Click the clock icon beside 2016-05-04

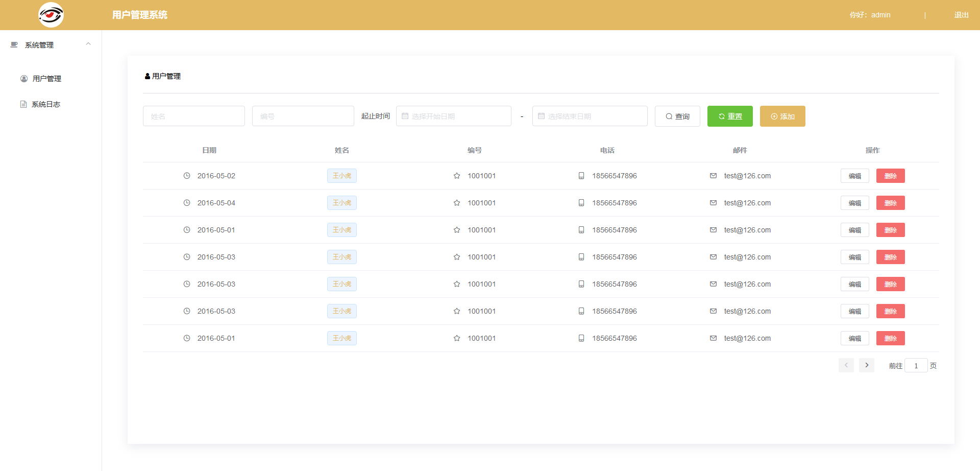[x=187, y=203]
